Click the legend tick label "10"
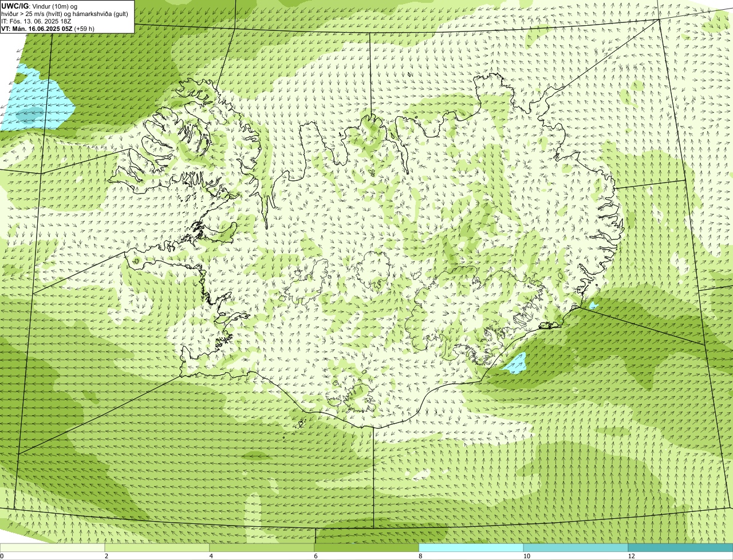This screenshot has width=733, height=560. [526, 556]
